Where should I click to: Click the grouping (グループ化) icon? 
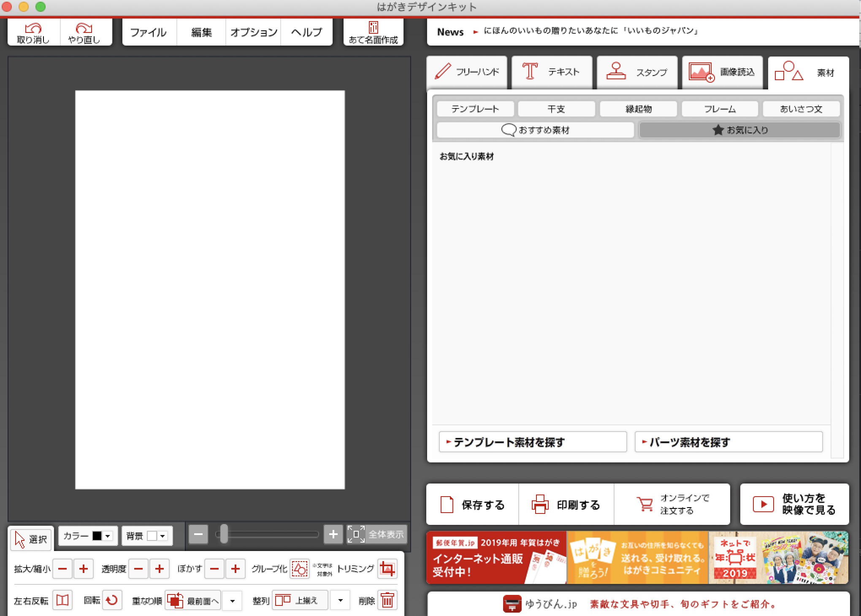[x=300, y=569]
